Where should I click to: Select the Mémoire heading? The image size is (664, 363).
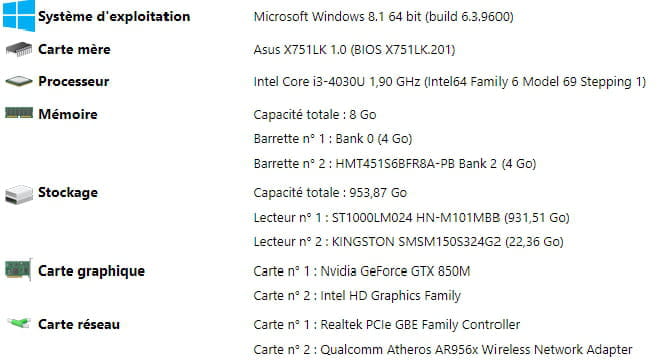[68, 114]
